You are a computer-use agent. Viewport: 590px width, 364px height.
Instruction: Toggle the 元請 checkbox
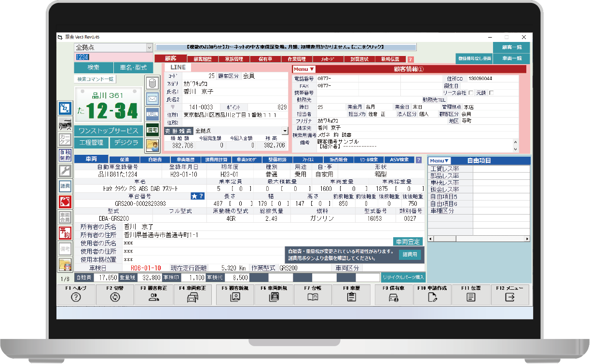click(491, 93)
